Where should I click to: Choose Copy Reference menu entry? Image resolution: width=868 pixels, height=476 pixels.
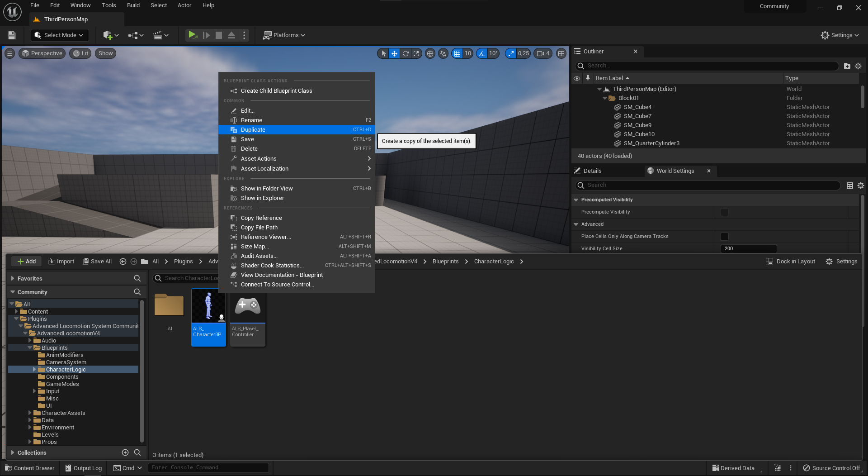coord(297,218)
